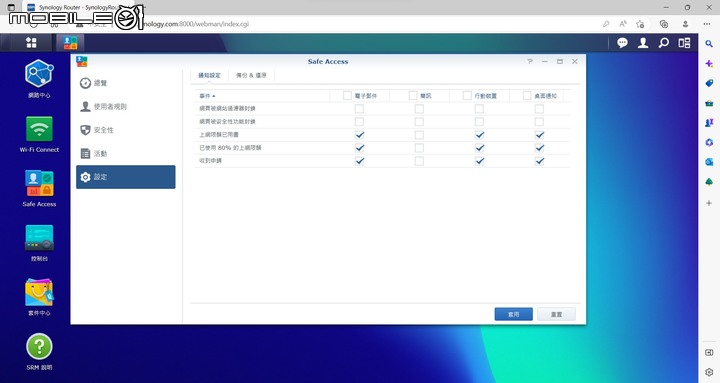Open the SRM main menu grid icon
720x383 pixels.
31,43
